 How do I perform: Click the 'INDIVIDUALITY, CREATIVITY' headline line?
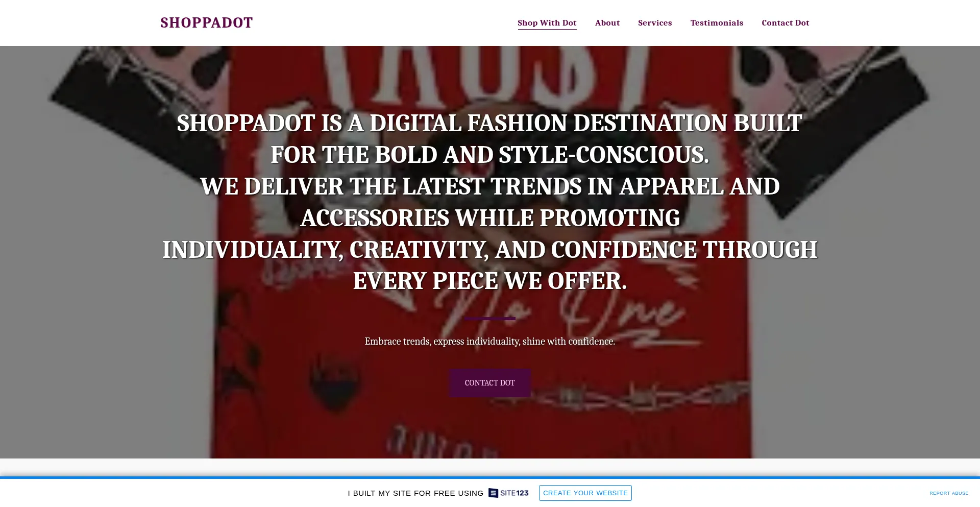click(x=489, y=250)
